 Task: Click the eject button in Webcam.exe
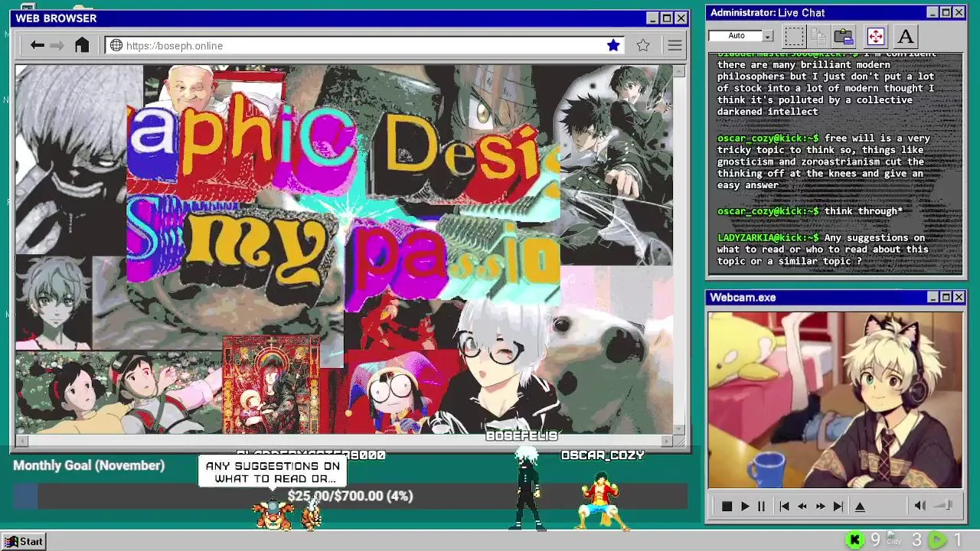[860, 506]
